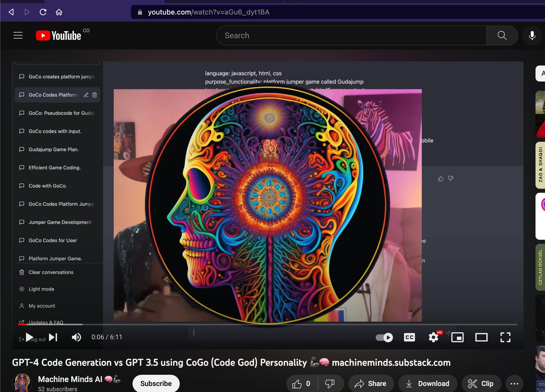Toggle closed captions with CC button

[409, 337]
